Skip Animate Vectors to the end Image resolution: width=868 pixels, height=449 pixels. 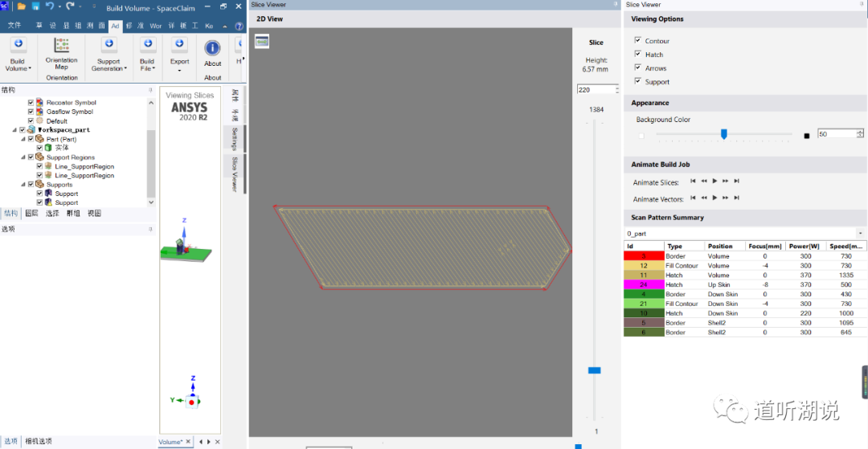[736, 198]
